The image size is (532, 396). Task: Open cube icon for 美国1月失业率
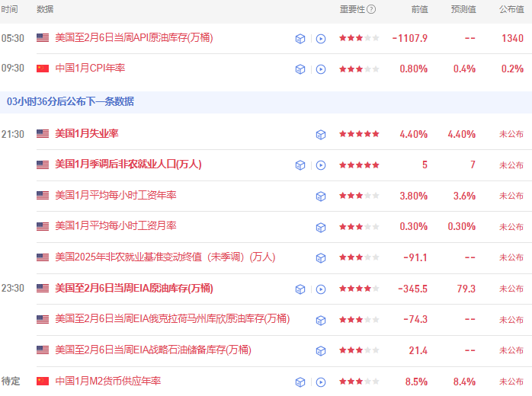point(321,135)
